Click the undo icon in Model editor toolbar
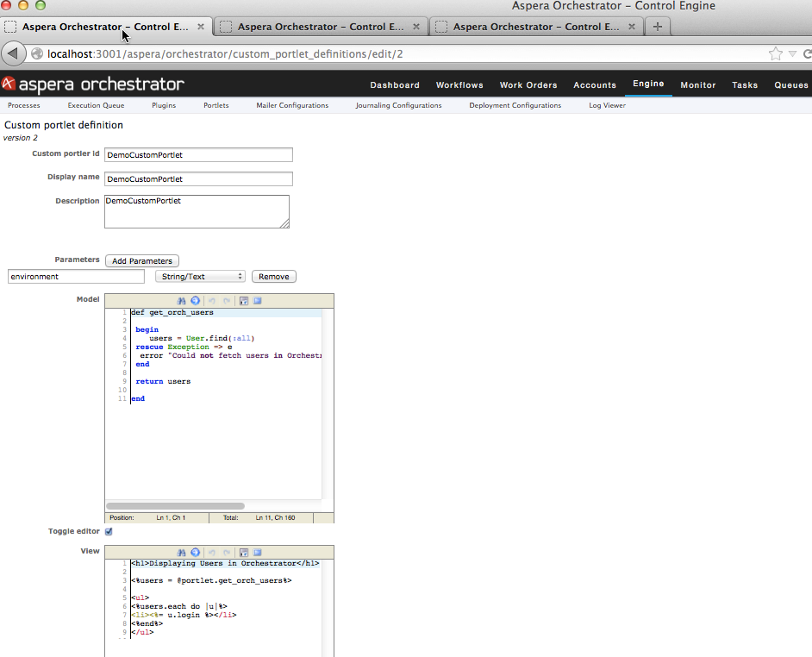Viewport: 812px width, 657px height. coord(212,301)
